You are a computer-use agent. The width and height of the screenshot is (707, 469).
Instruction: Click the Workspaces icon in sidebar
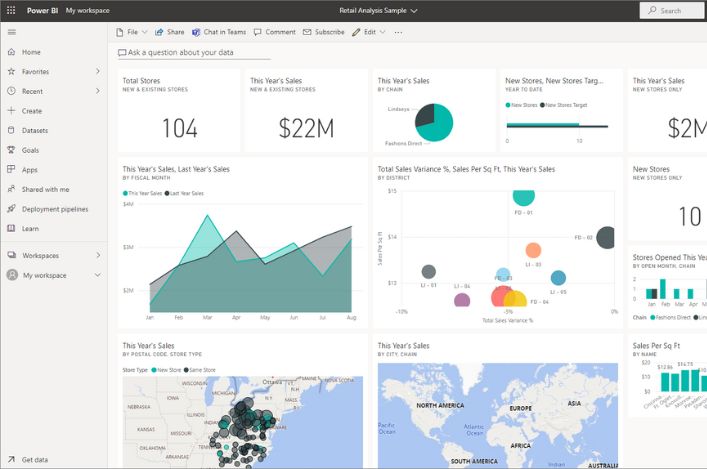coord(12,255)
